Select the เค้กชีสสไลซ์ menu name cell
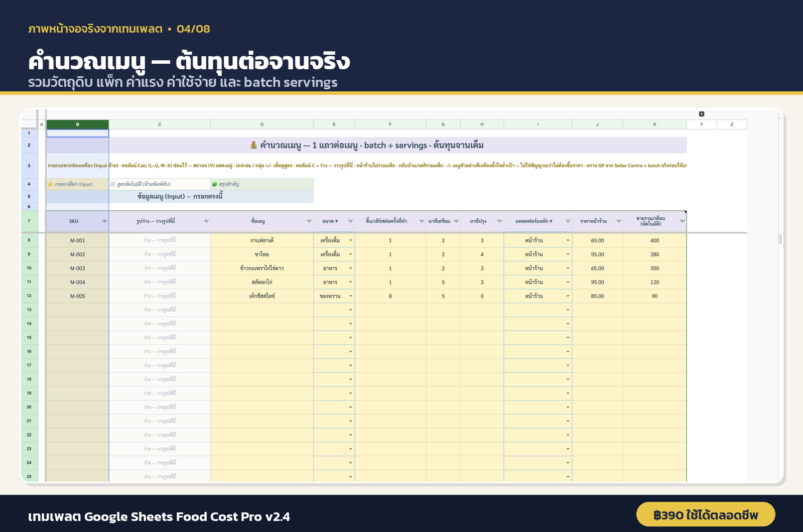The height and width of the screenshot is (532, 803). tap(262, 296)
